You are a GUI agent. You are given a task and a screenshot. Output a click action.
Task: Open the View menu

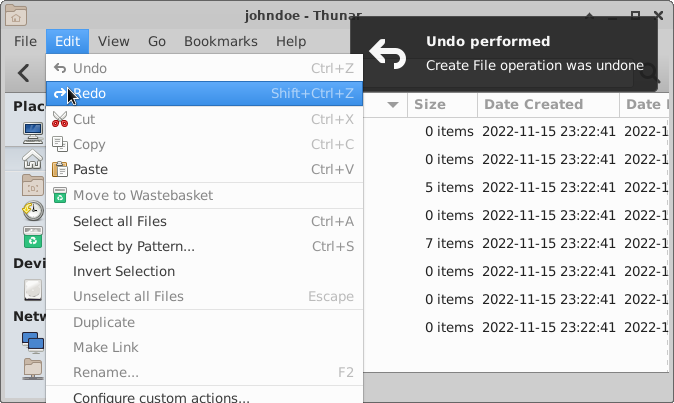click(113, 41)
